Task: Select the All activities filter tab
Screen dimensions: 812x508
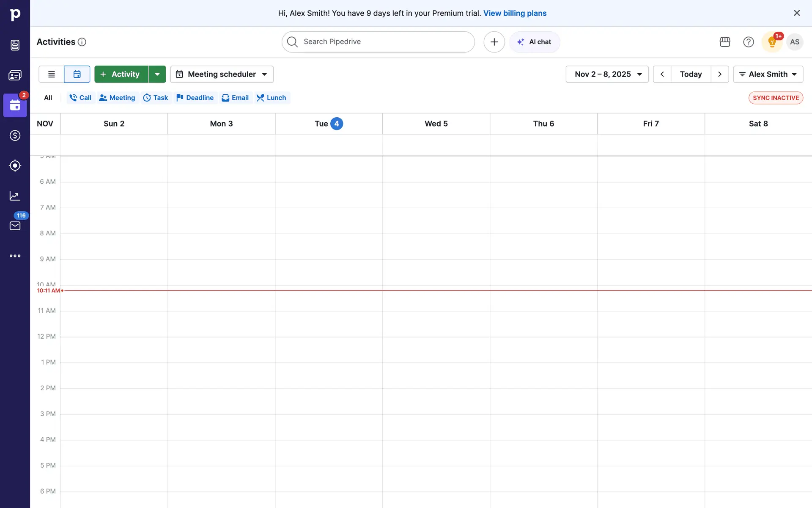Action: (48, 98)
